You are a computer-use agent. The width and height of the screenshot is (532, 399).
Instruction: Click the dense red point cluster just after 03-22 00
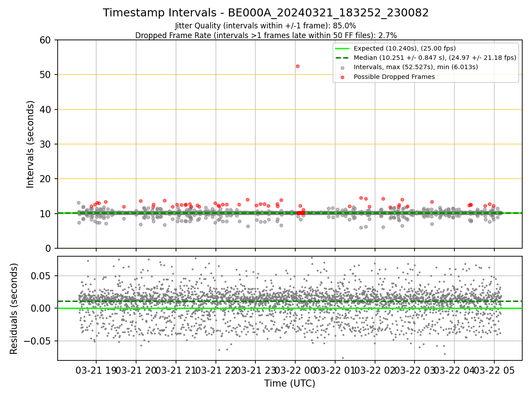[x=301, y=213]
